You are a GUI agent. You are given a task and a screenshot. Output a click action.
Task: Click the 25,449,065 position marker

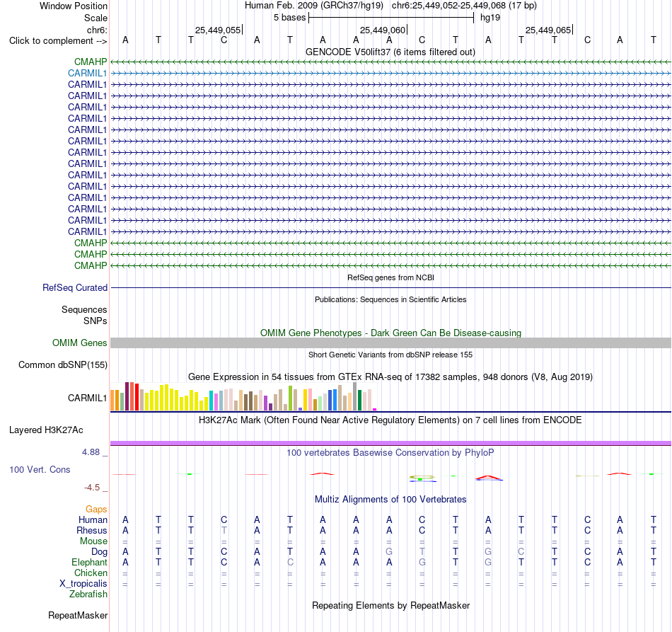548,30
